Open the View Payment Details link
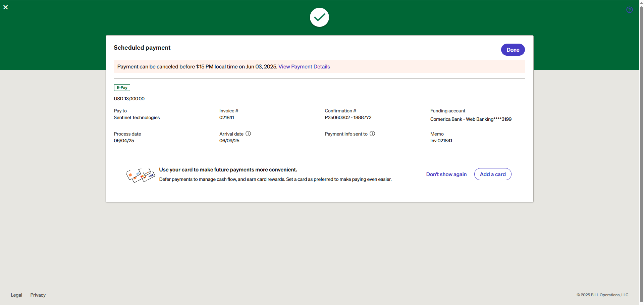The height and width of the screenshot is (305, 644). coord(304,67)
